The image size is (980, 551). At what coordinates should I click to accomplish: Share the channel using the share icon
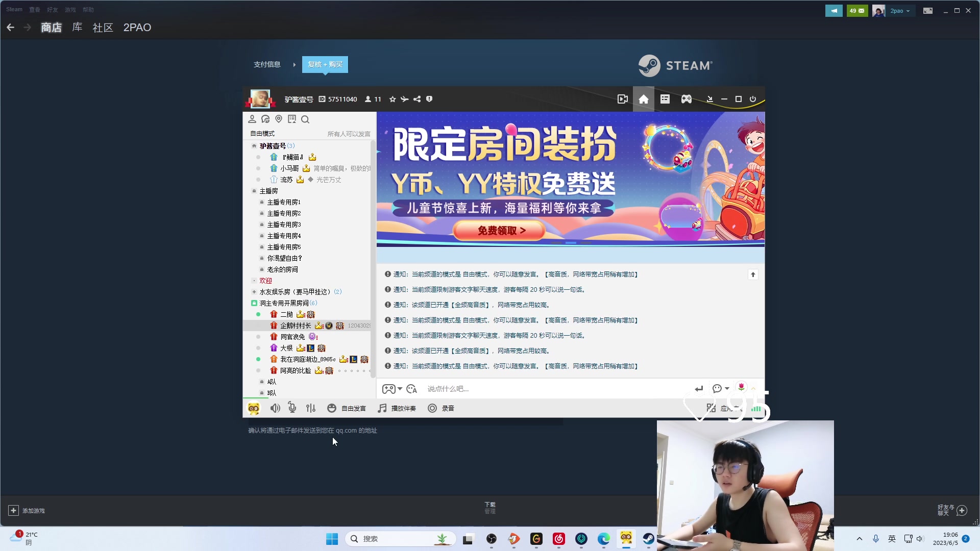point(417,99)
